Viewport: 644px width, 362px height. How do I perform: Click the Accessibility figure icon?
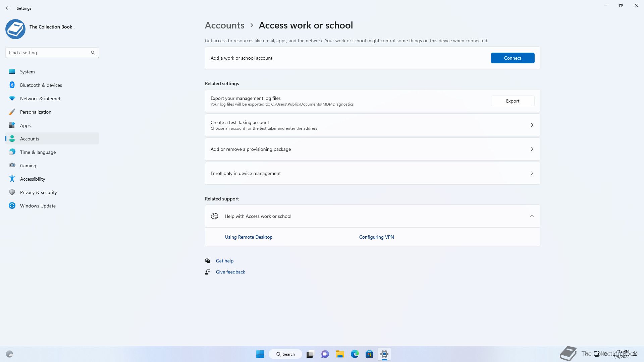12,179
